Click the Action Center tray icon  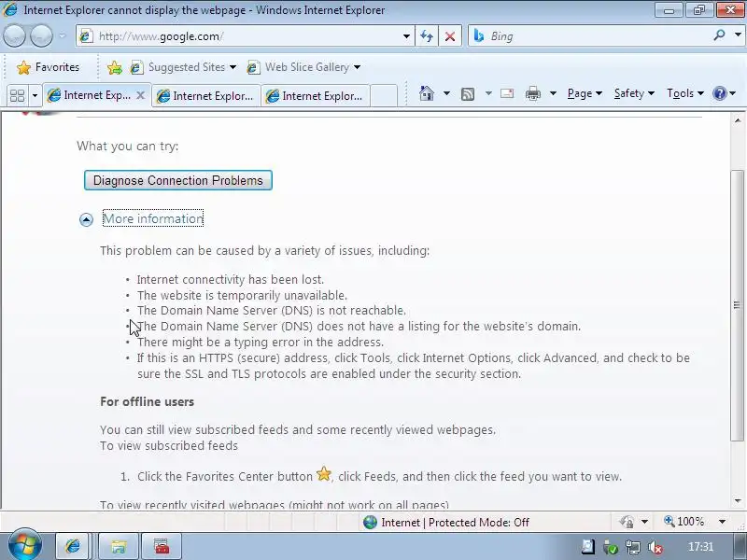tap(611, 547)
